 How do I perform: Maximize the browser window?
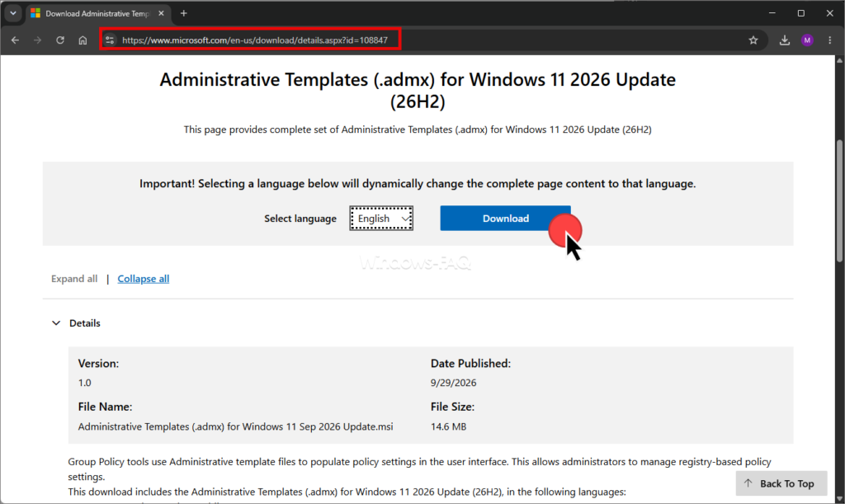801,13
